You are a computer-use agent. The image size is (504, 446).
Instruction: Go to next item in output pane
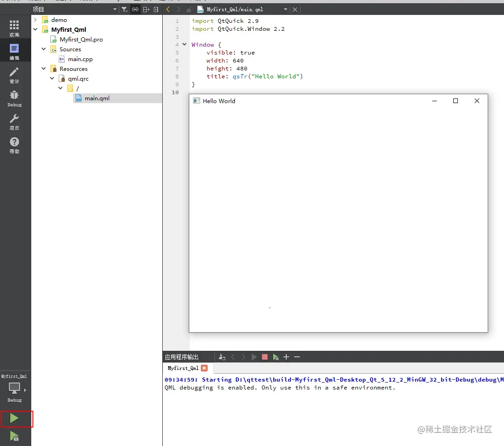click(x=243, y=357)
